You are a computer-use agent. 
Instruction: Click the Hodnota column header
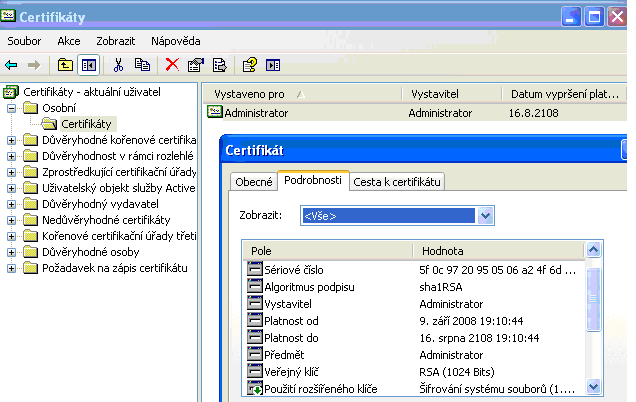pos(498,251)
